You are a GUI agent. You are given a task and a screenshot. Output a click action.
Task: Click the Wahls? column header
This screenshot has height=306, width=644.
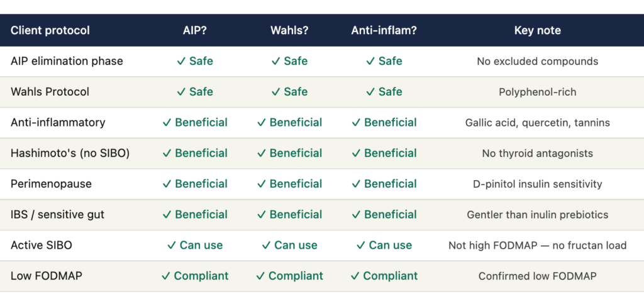289,30
